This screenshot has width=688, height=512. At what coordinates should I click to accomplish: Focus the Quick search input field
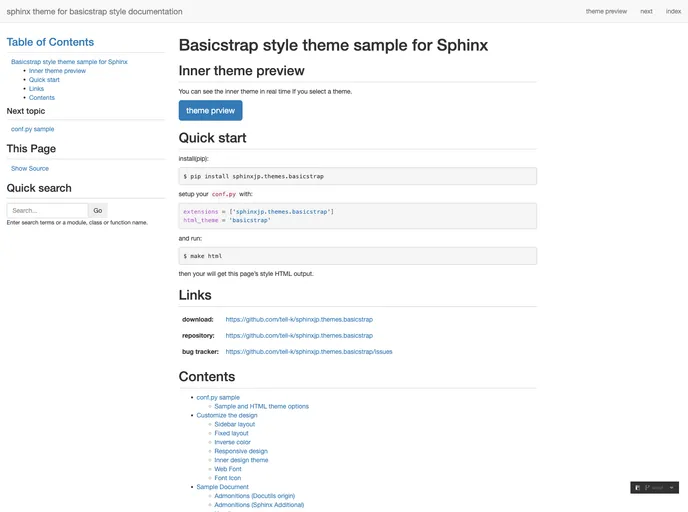(47, 211)
